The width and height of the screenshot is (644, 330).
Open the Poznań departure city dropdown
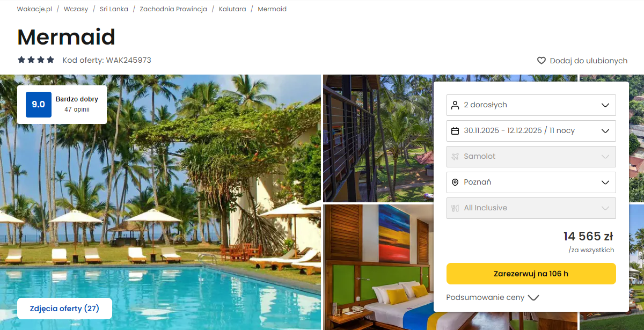coord(531,182)
